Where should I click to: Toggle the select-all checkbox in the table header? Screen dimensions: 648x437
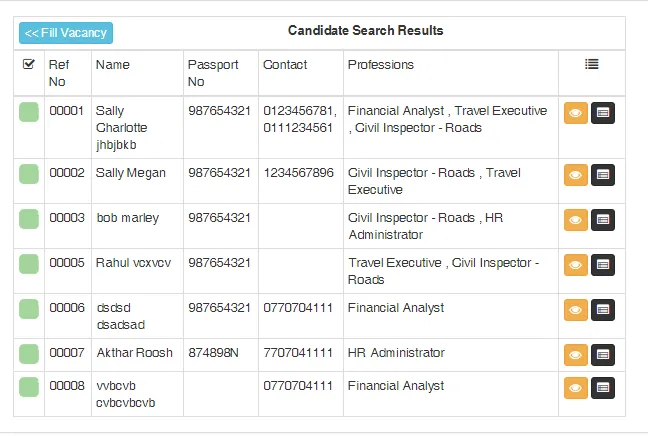[x=29, y=64]
